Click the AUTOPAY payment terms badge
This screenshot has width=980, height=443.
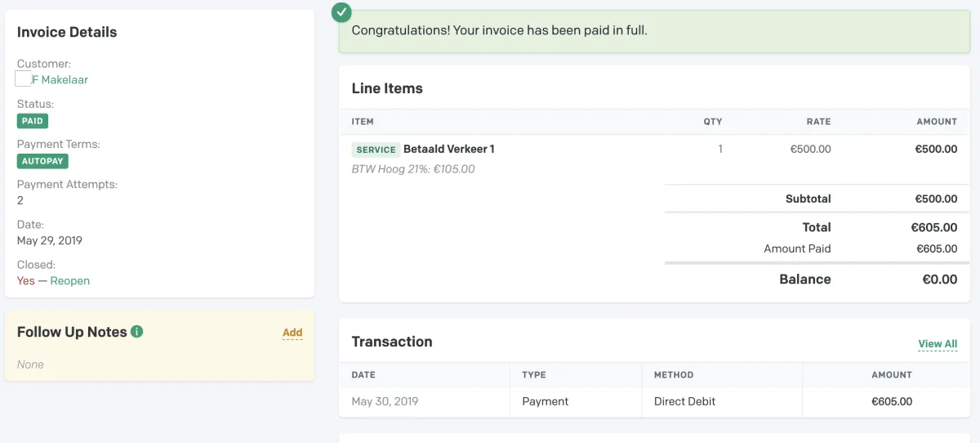(42, 161)
